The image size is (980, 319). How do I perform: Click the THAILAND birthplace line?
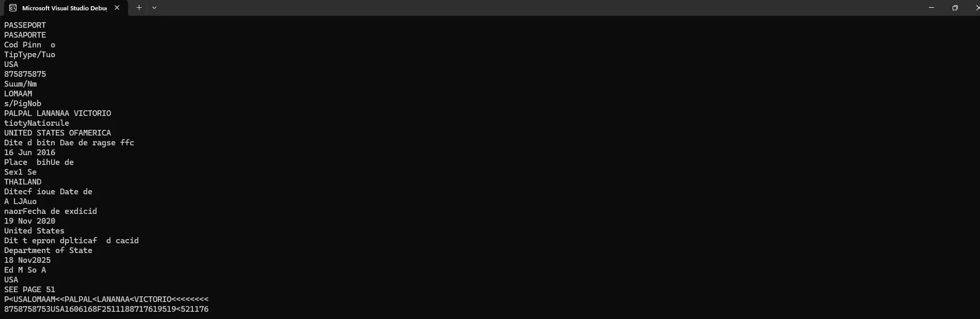(x=23, y=182)
